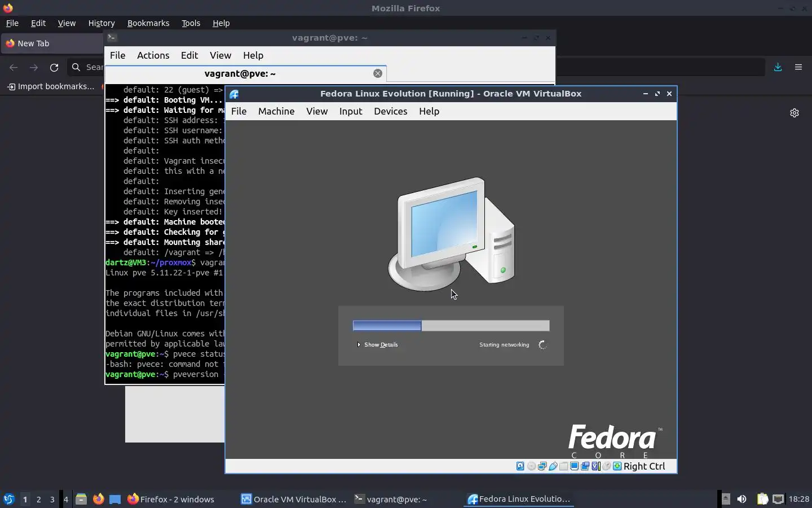Open Firefox hamburger application menu

click(x=798, y=67)
